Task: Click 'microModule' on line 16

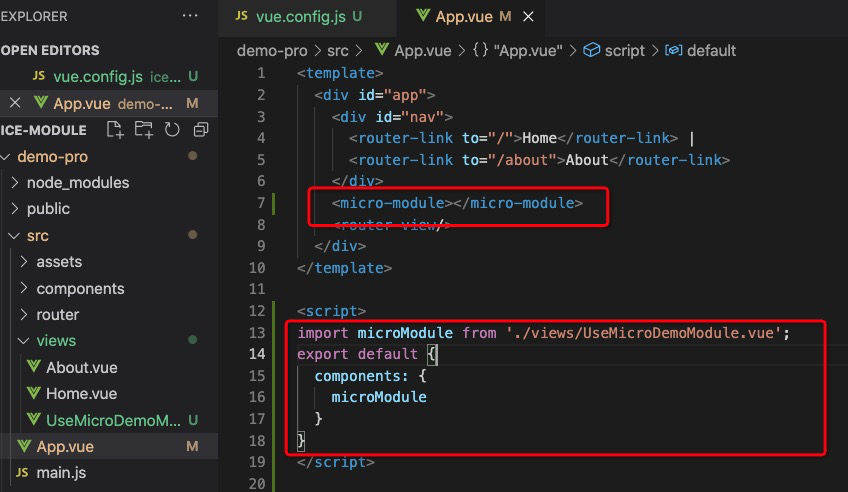Action: 379,397
